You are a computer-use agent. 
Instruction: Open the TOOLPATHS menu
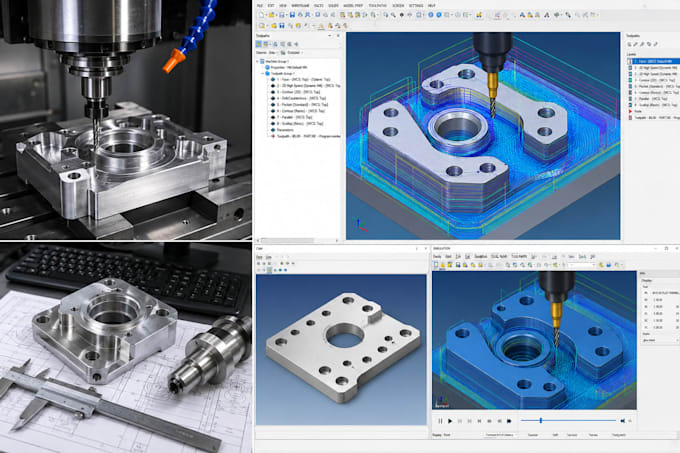point(377,6)
